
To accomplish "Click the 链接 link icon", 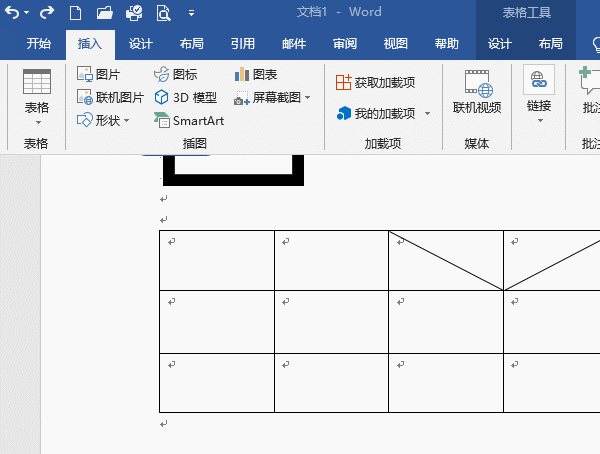I will click(x=539, y=80).
